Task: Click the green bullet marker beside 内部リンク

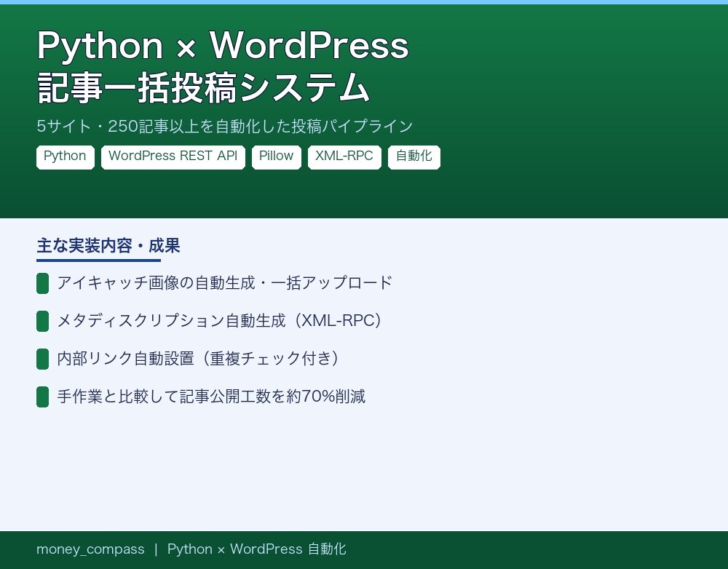Action: click(43, 359)
